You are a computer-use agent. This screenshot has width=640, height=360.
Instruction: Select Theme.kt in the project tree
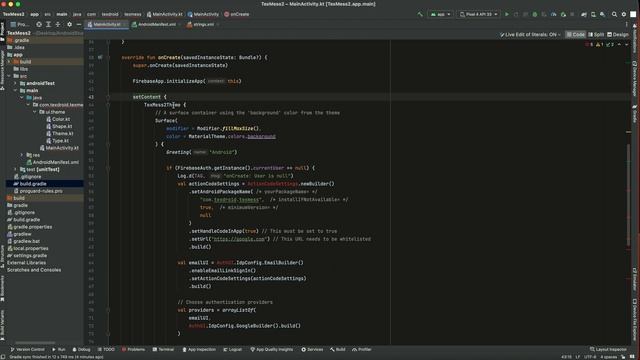pyautogui.click(x=60, y=133)
